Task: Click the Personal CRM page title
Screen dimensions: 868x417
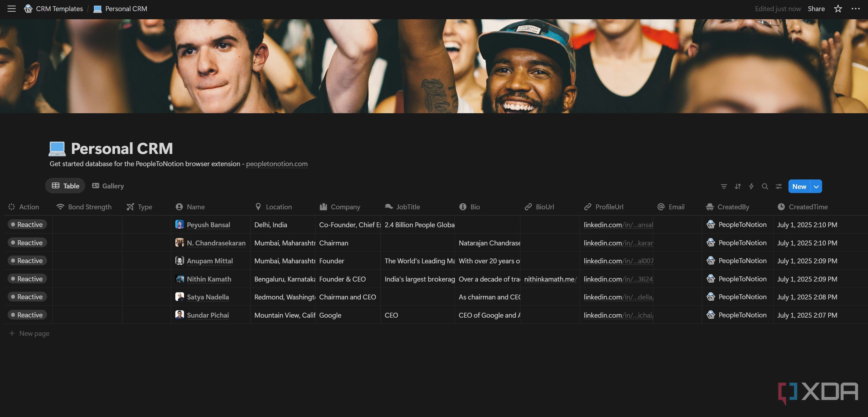Action: pyautogui.click(x=122, y=149)
